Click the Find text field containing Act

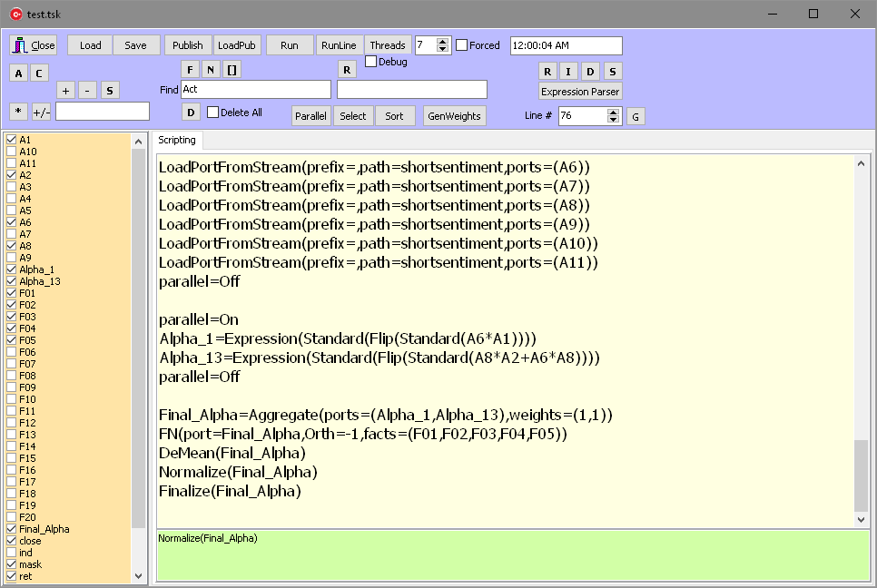coord(256,90)
